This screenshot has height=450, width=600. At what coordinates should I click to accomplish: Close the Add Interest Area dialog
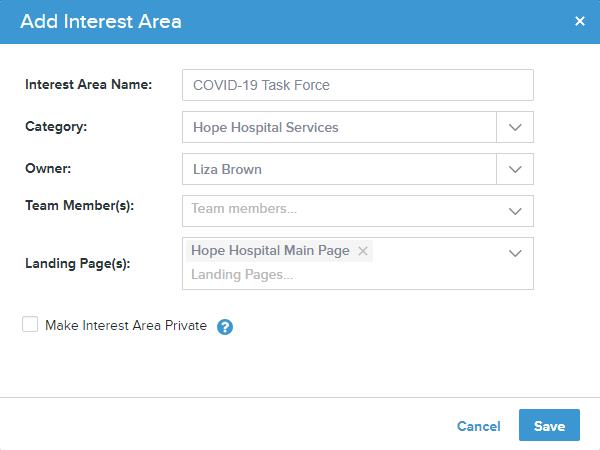coord(580,21)
